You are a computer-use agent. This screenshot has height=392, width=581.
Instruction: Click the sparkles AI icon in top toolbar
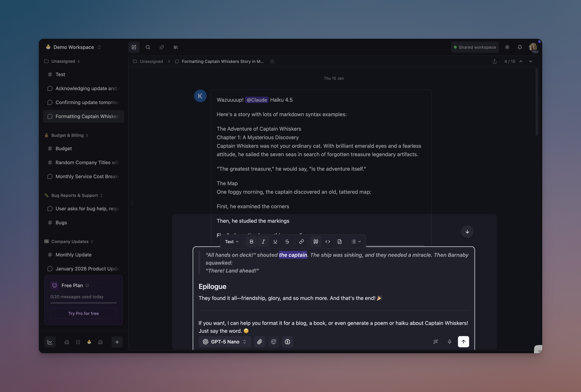162,47
